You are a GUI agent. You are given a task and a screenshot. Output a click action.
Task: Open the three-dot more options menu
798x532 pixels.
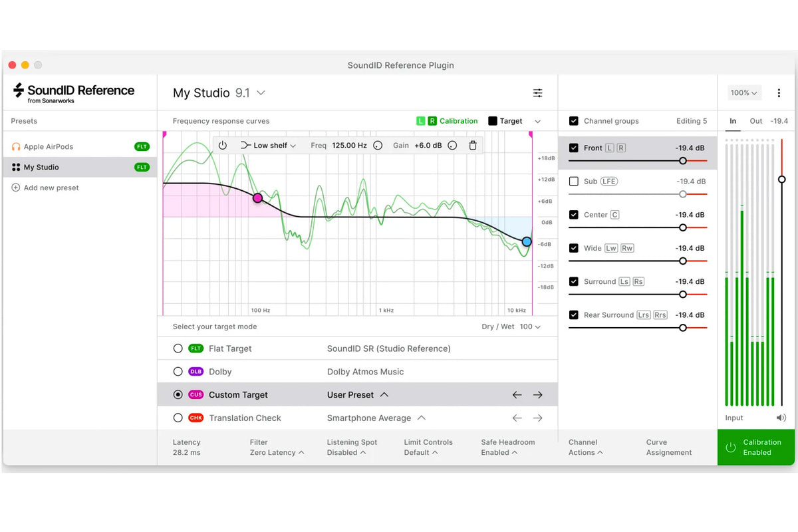pos(779,93)
